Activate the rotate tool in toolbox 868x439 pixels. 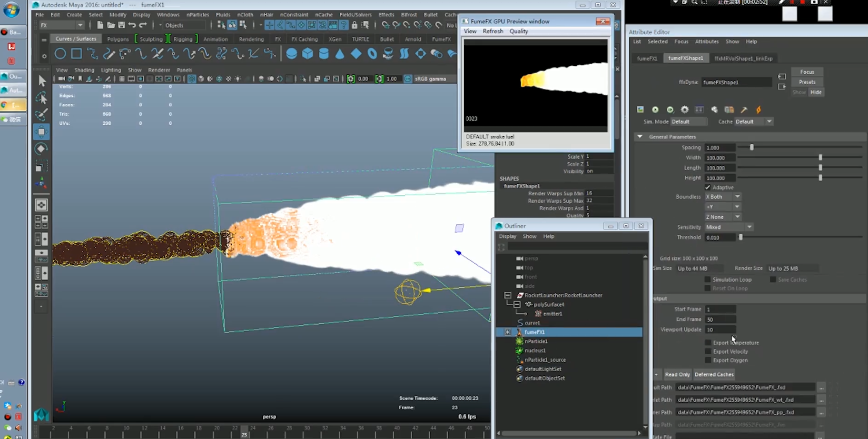pyautogui.click(x=42, y=149)
